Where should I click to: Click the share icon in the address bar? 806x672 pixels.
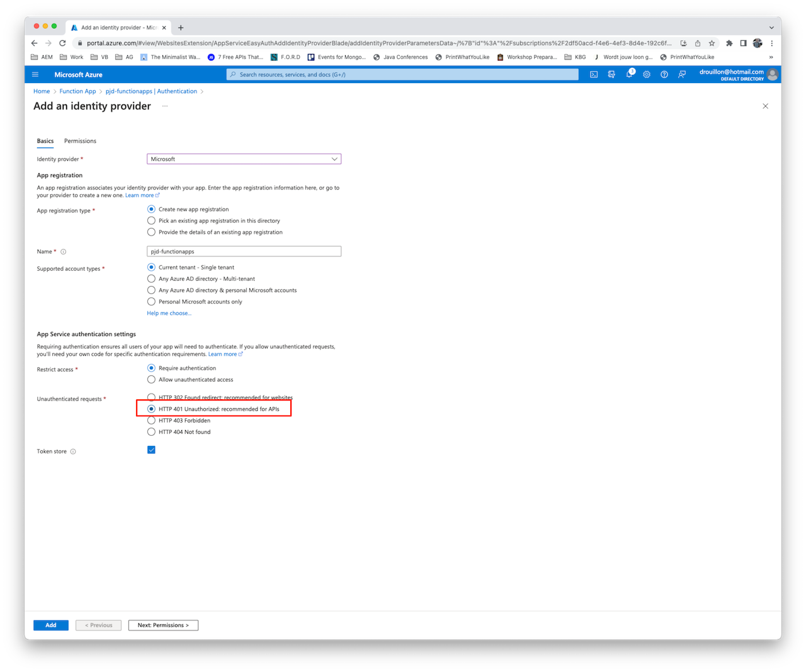[698, 43]
